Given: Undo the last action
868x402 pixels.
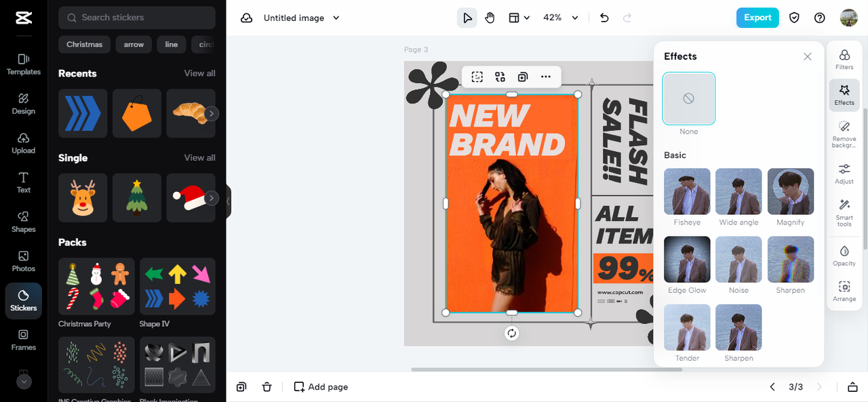Looking at the screenshot, I should click(605, 18).
